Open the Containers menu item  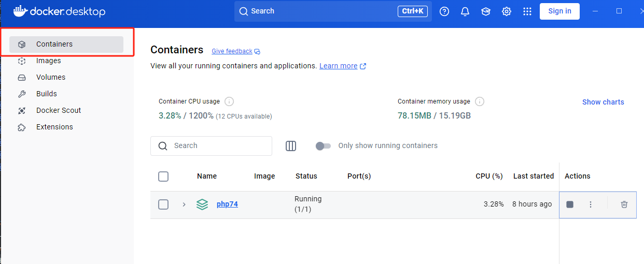(x=66, y=45)
